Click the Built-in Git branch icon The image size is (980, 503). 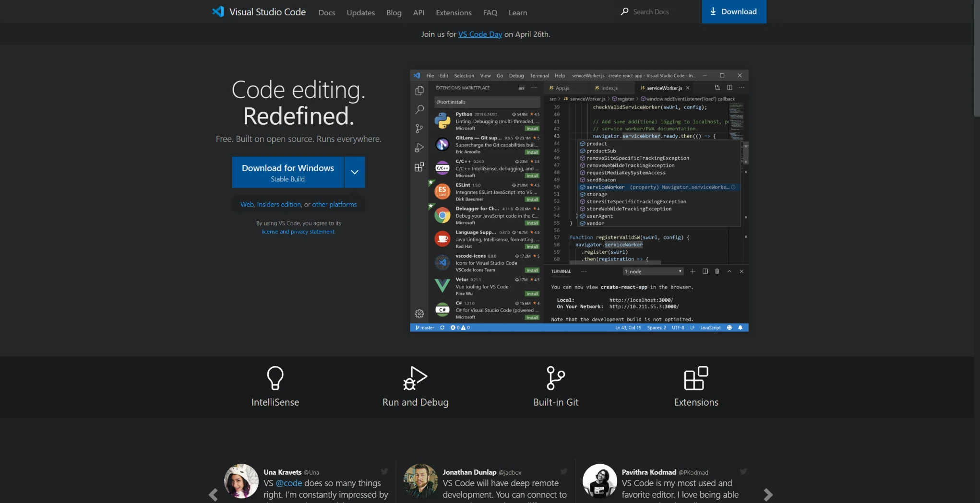tap(556, 378)
